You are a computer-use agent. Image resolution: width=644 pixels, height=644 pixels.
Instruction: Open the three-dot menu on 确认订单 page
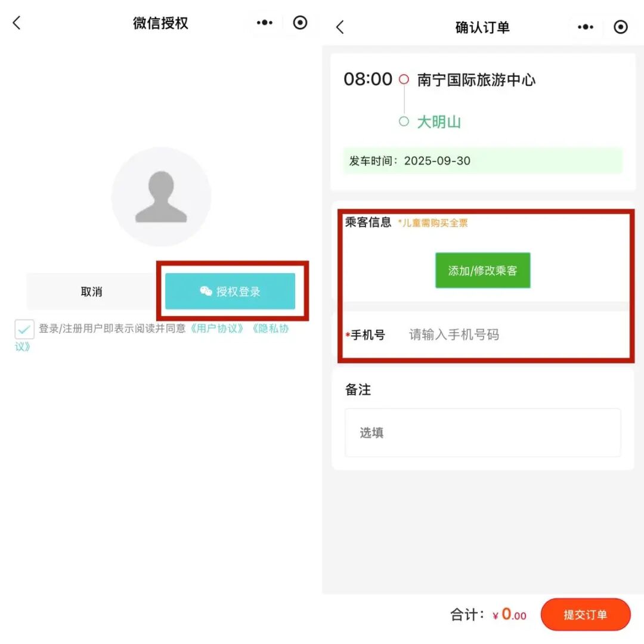click(x=586, y=27)
